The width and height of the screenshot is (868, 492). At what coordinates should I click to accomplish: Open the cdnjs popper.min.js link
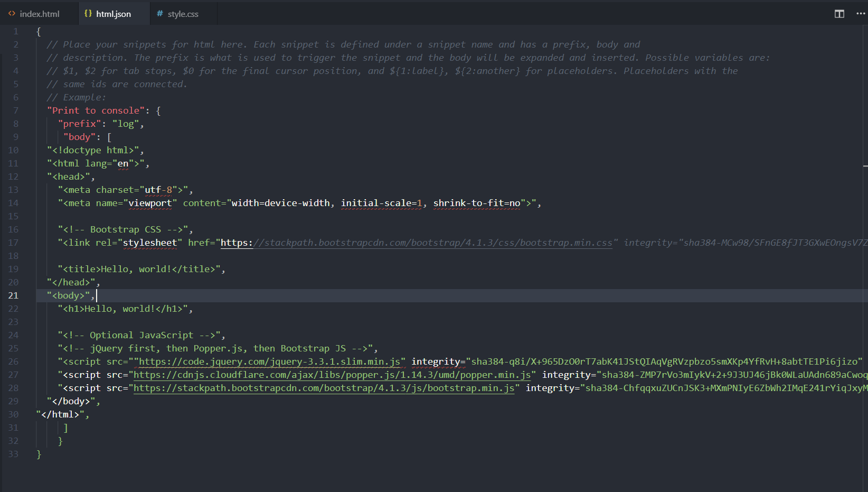click(x=332, y=375)
